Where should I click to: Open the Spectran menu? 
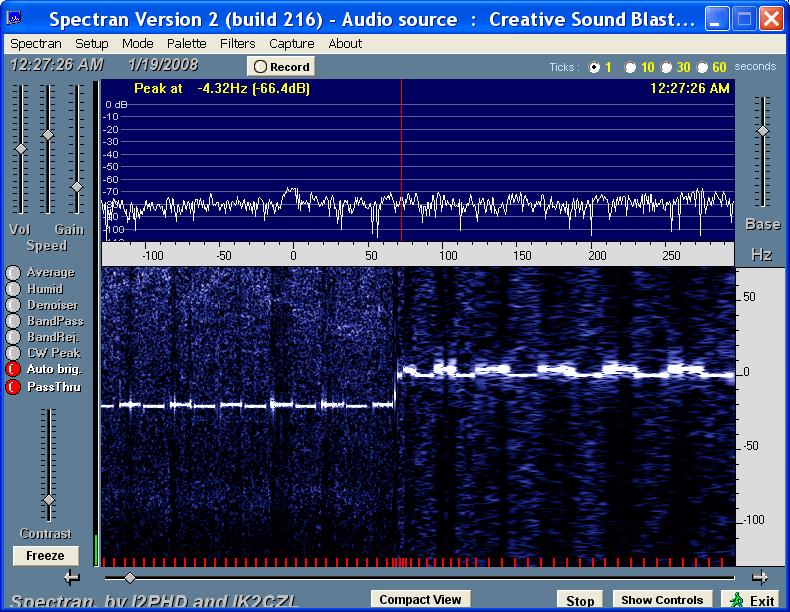[36, 44]
